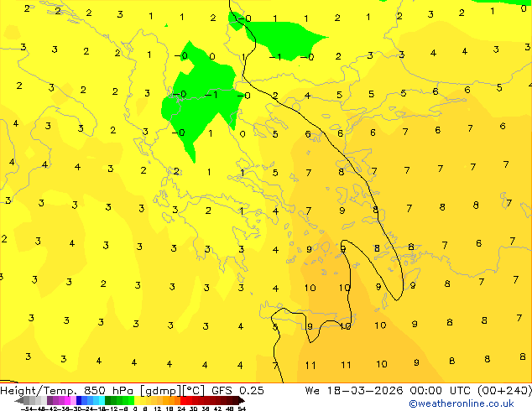Click the dark maroon right arrow of legend

242,400
